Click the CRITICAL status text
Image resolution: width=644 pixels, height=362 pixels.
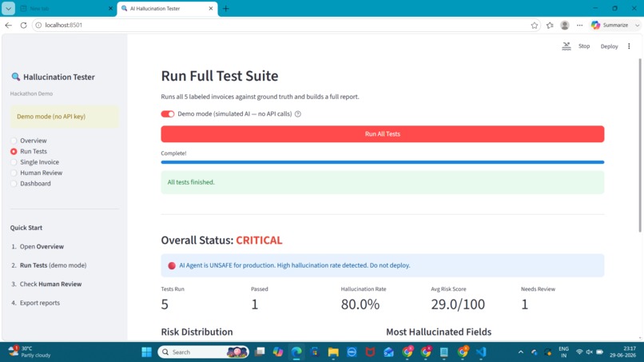tap(259, 240)
